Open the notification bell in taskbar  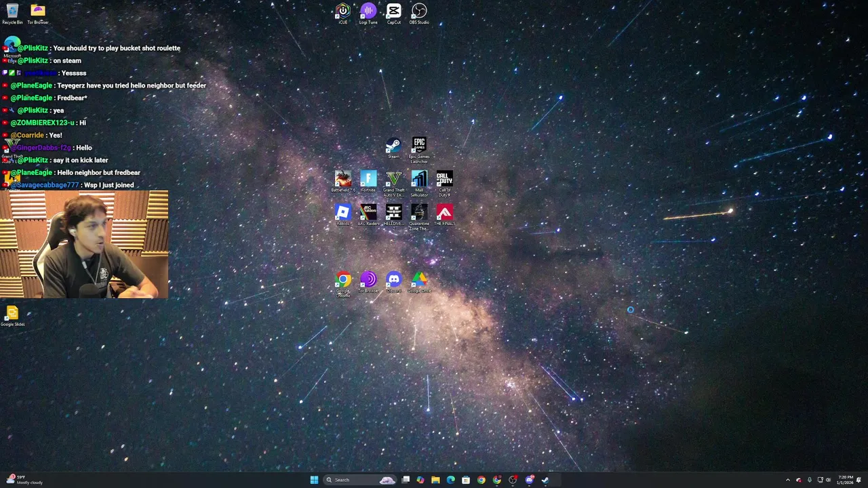coord(859,480)
